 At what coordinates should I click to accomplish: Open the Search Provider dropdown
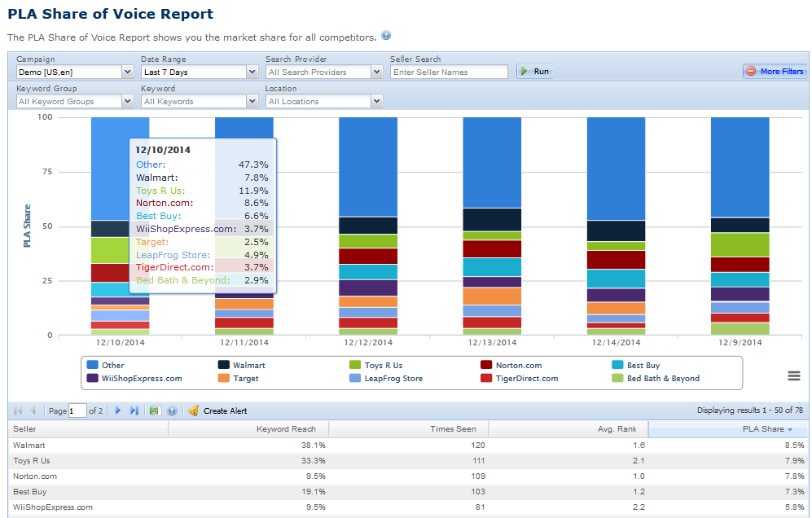(x=377, y=72)
